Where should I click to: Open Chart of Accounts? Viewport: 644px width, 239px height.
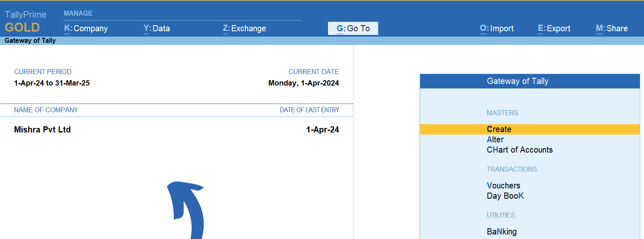point(520,150)
